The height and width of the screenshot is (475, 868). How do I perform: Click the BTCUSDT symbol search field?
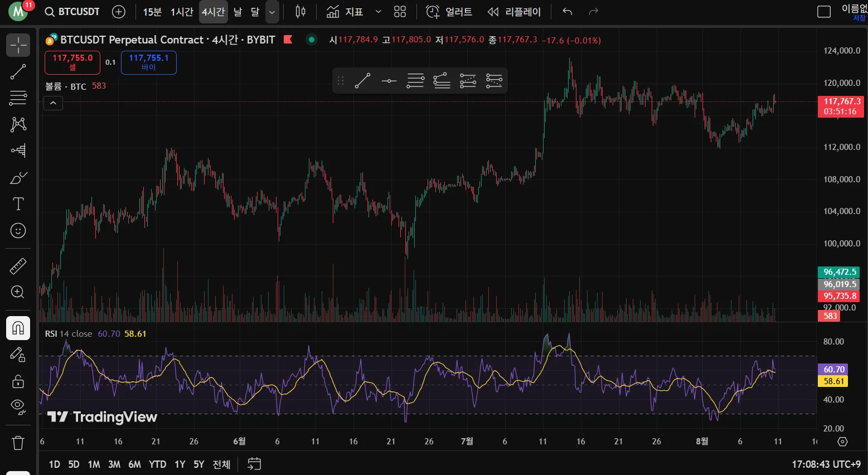[x=72, y=12]
